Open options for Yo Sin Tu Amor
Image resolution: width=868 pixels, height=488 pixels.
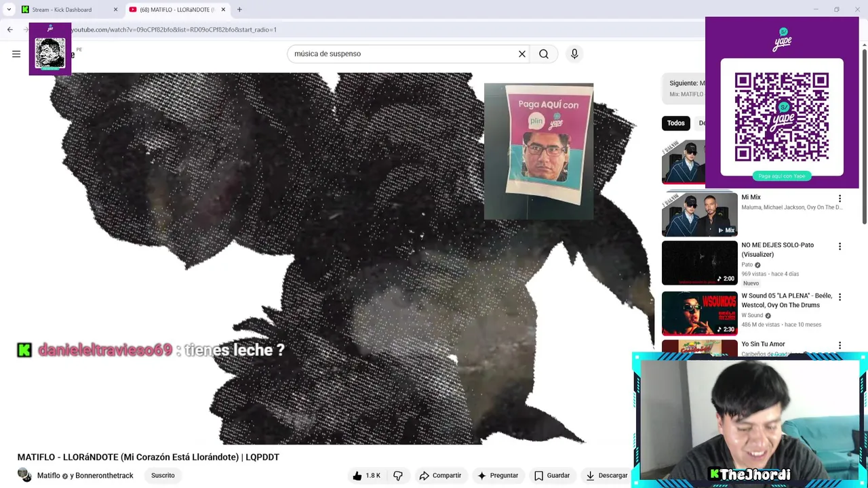[840, 346]
